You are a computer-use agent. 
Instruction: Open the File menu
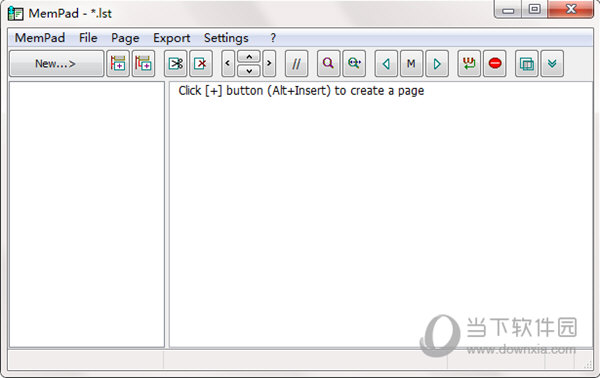point(88,38)
